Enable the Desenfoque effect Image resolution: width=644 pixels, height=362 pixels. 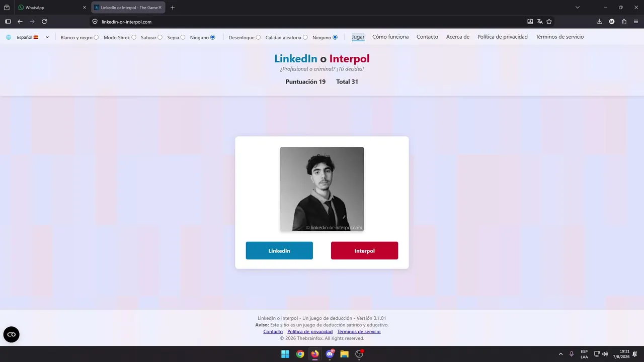coord(258,37)
